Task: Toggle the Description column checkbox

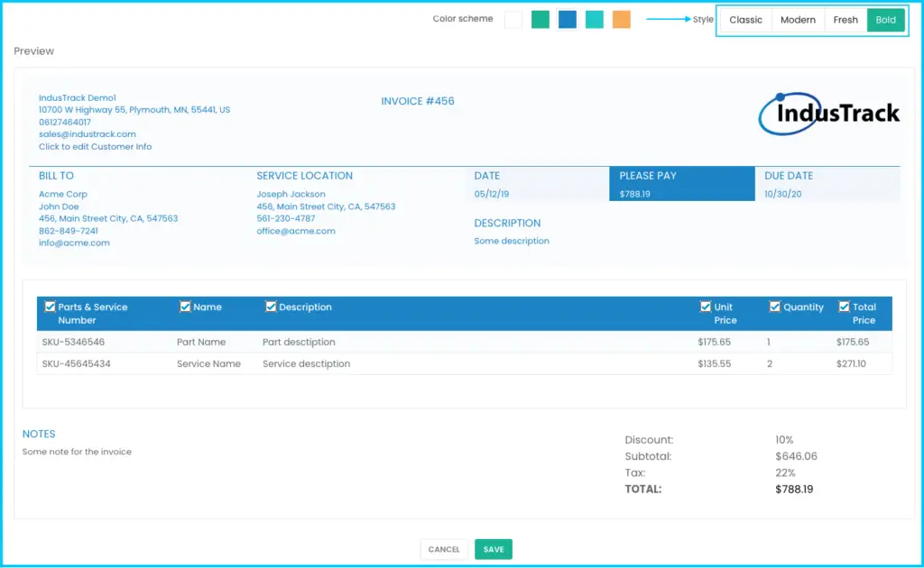Action: tap(271, 307)
